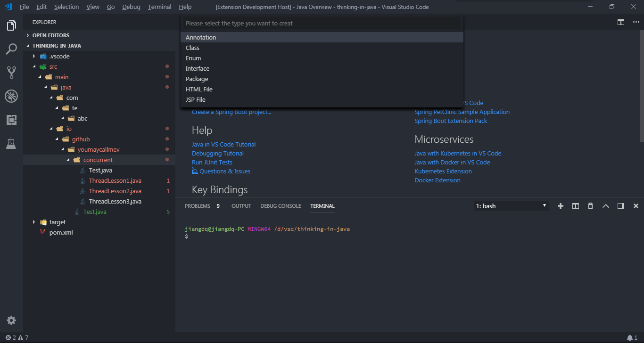Open the Terminal menu
644x343 pixels.
(159, 7)
